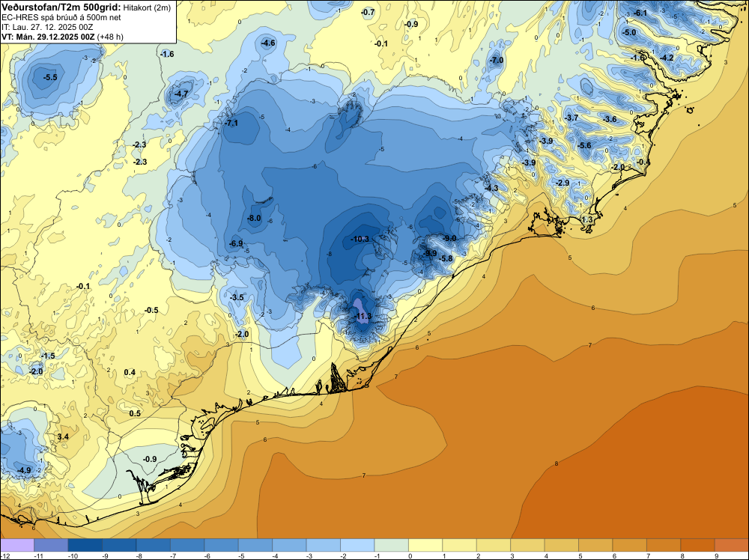Screen dimensions: 749x560
Task: Click the -9.0 temperature value
Action: [x=449, y=238]
